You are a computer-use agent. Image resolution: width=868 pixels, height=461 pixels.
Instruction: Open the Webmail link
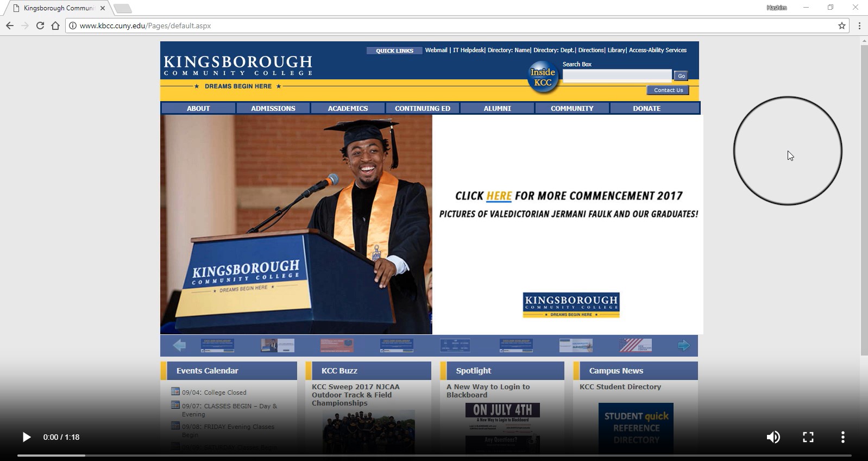coord(436,50)
